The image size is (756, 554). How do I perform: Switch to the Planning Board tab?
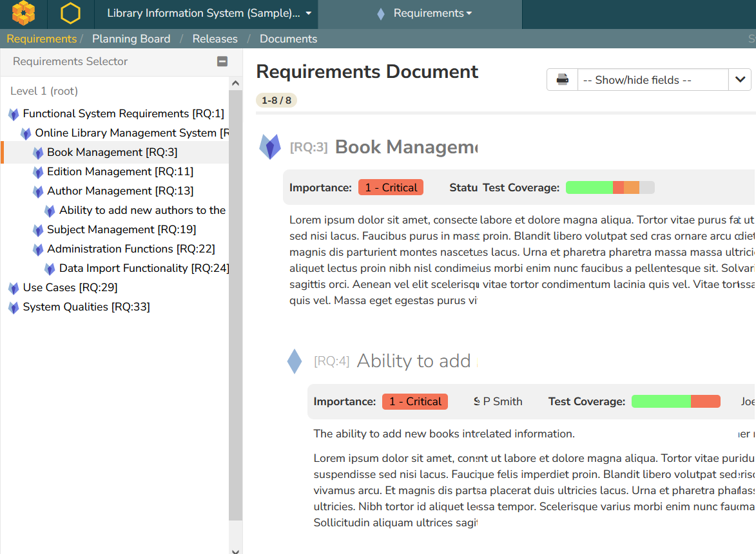click(x=131, y=39)
